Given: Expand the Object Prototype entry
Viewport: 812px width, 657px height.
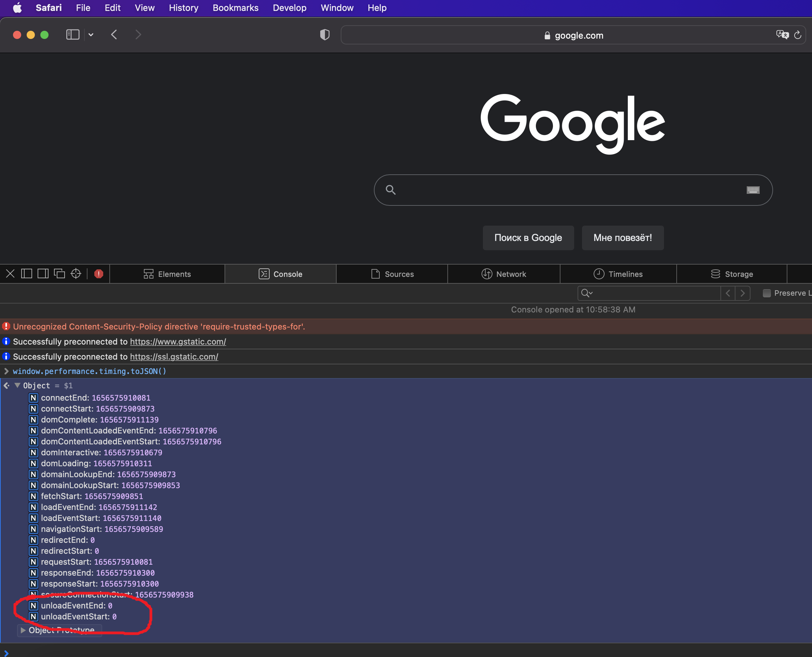Looking at the screenshot, I should (x=22, y=629).
